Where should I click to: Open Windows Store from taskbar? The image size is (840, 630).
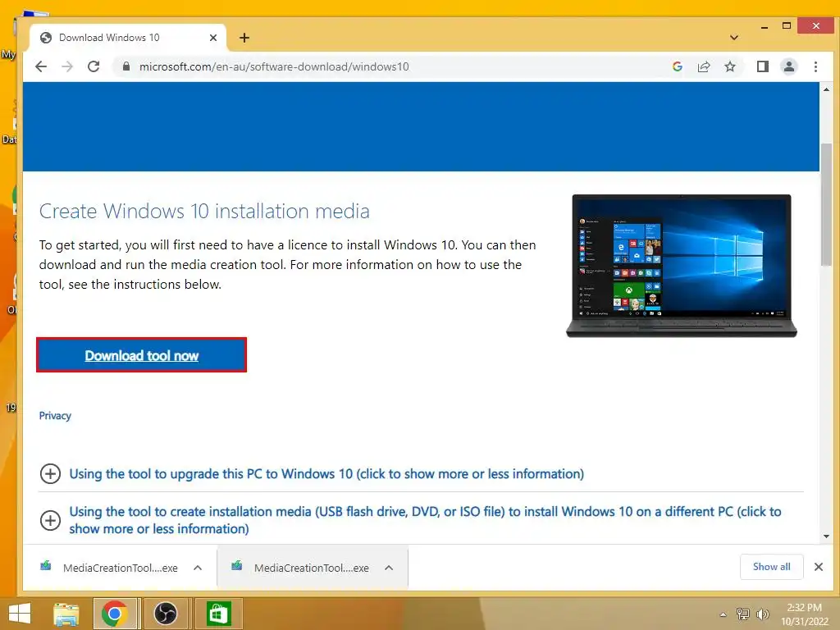pos(217,614)
